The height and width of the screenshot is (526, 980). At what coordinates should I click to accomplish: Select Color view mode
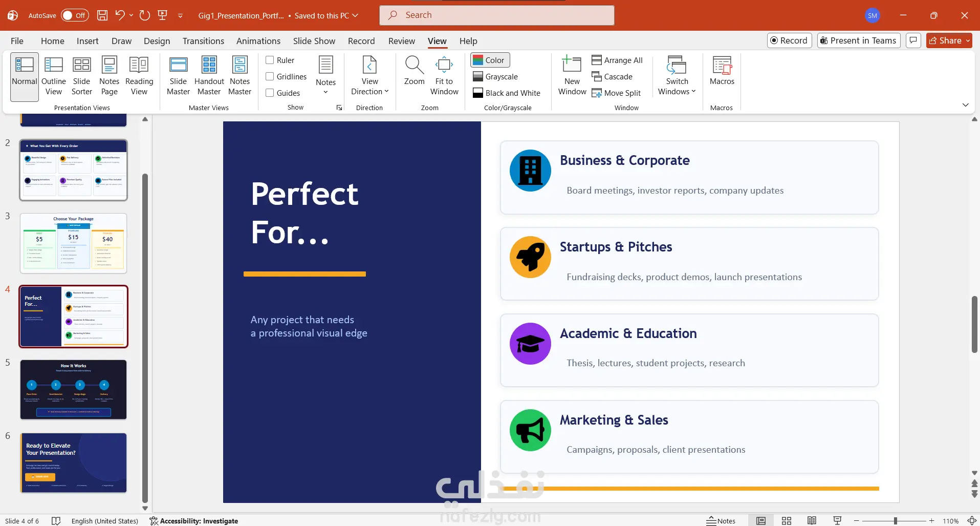[490, 60]
